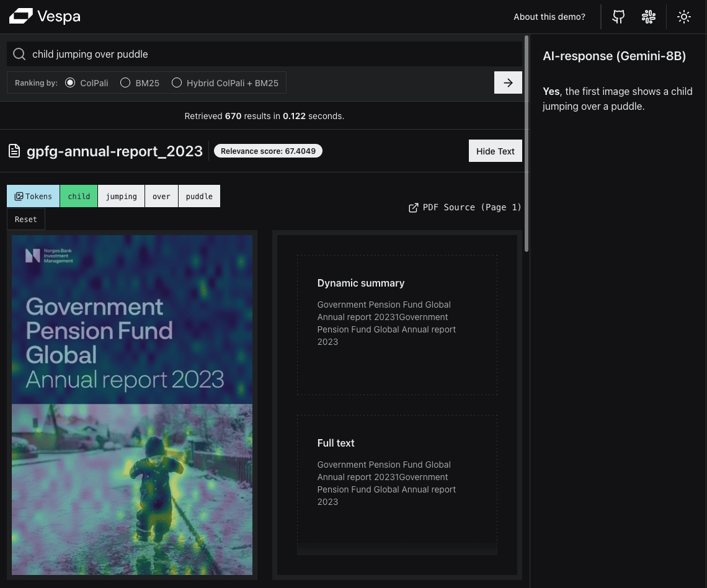Select Hybrid ColPali + BM25 ranking
The image size is (707, 588).
tap(177, 82)
